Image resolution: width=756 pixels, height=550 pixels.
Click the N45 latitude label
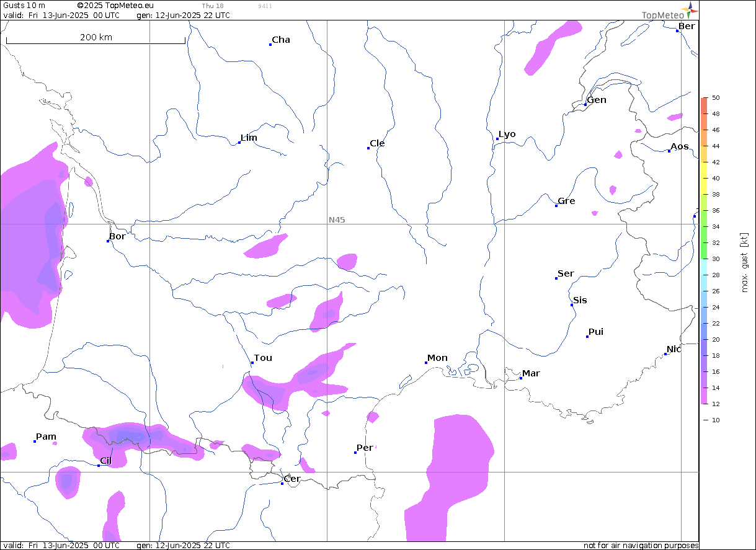pos(337,220)
